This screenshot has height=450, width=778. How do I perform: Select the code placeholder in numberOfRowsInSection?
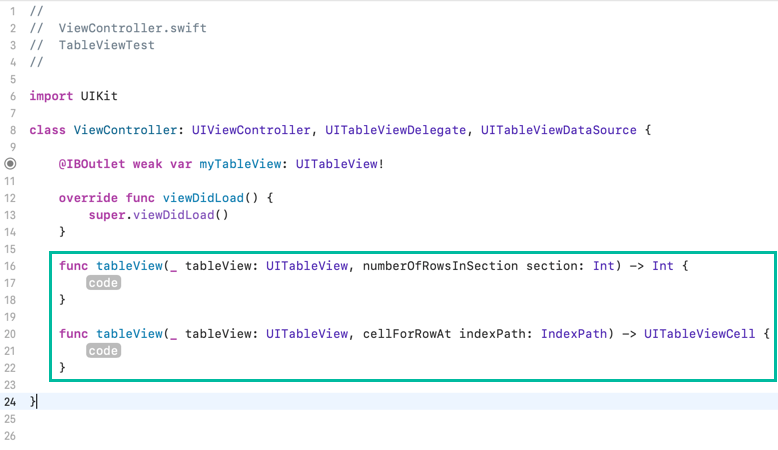(x=103, y=283)
